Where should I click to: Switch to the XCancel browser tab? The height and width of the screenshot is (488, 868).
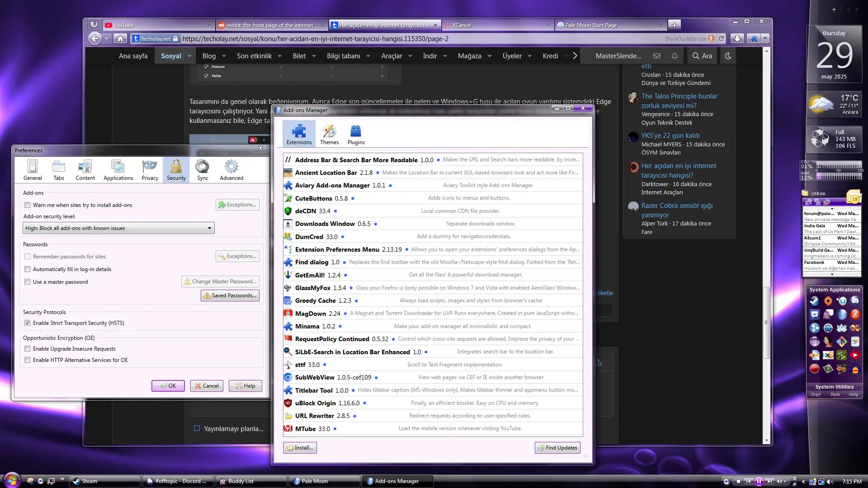(x=497, y=25)
